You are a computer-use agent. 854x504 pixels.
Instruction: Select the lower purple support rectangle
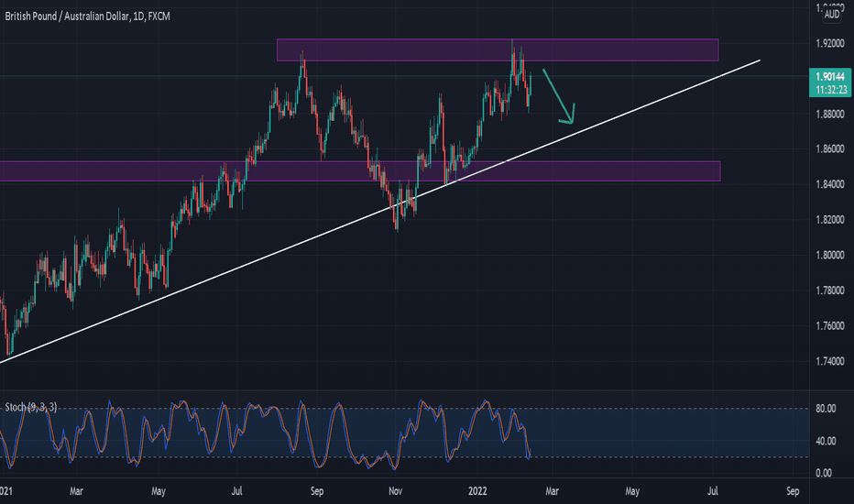(x=360, y=171)
